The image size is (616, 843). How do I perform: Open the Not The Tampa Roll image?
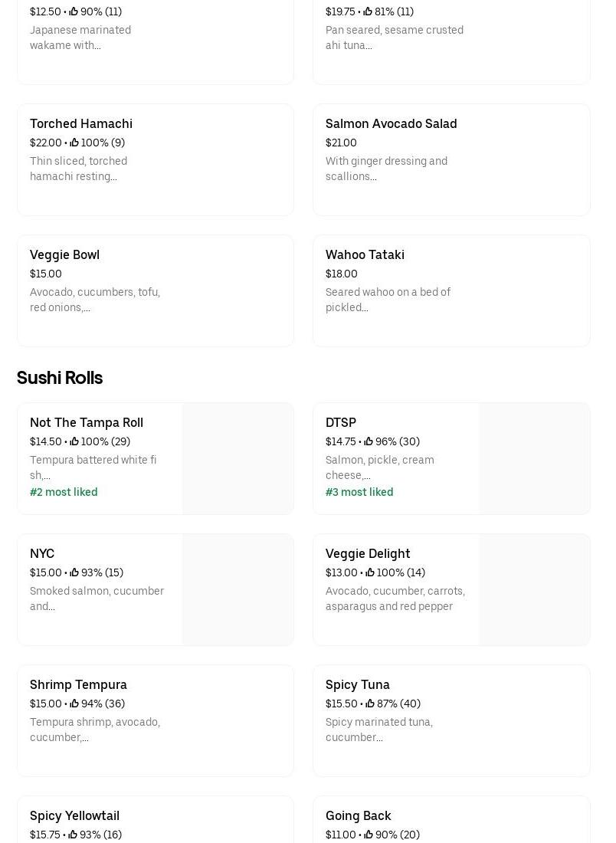coord(238,458)
